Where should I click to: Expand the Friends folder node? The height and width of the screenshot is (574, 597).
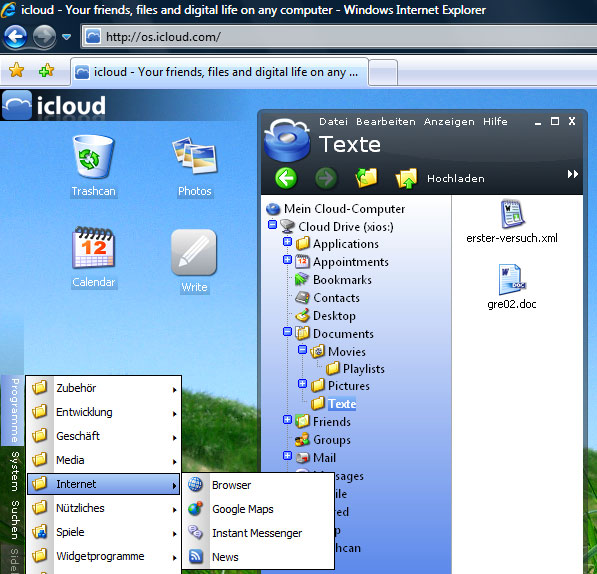pyautogui.click(x=287, y=420)
